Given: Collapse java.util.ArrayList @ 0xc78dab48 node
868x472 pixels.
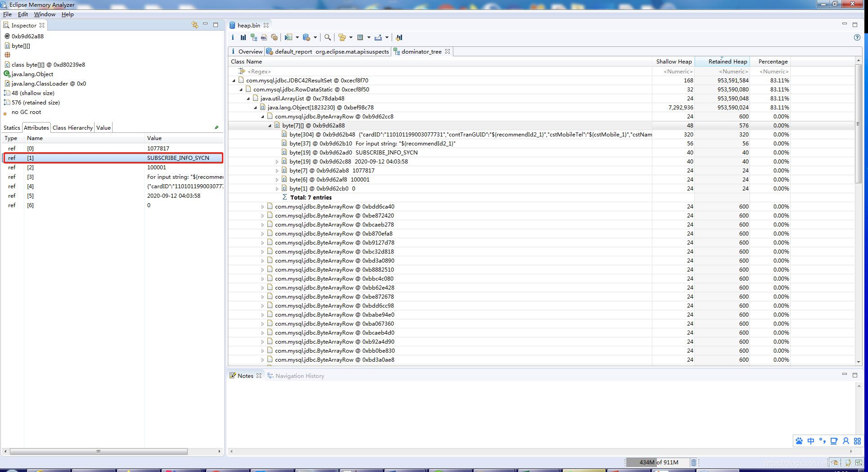Looking at the screenshot, I should click(x=248, y=99).
